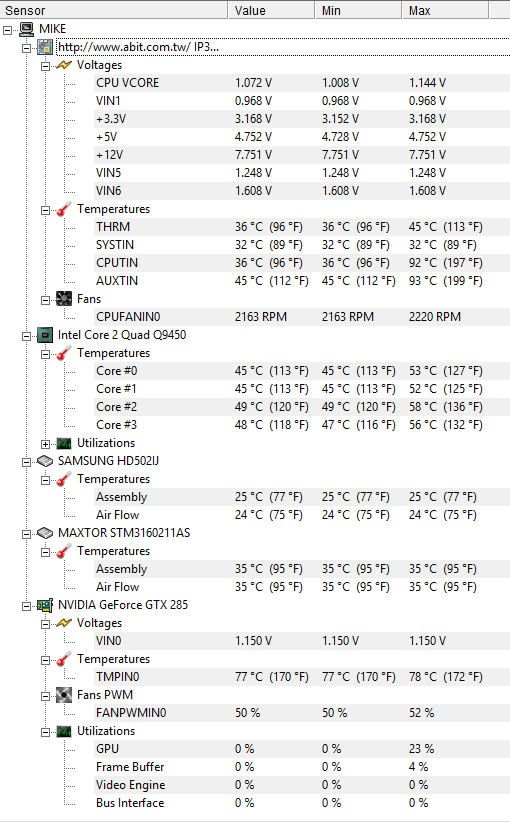Click the NVIDIA GeForce GTX 285 card icon
510x822 pixels.
[x=45, y=605]
